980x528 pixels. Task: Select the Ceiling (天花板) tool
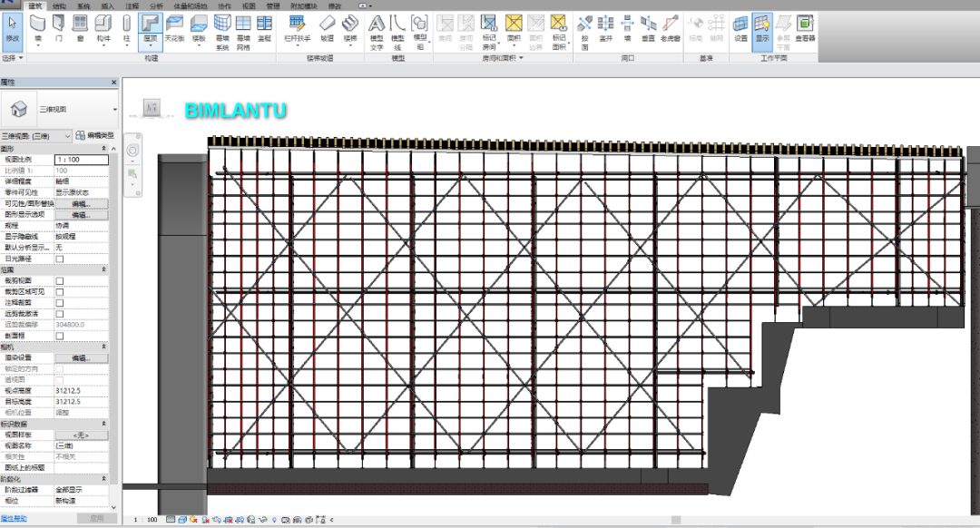[x=174, y=29]
